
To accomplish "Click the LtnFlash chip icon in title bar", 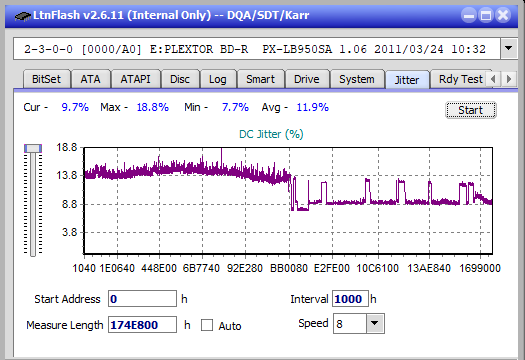I will (x=23, y=15).
